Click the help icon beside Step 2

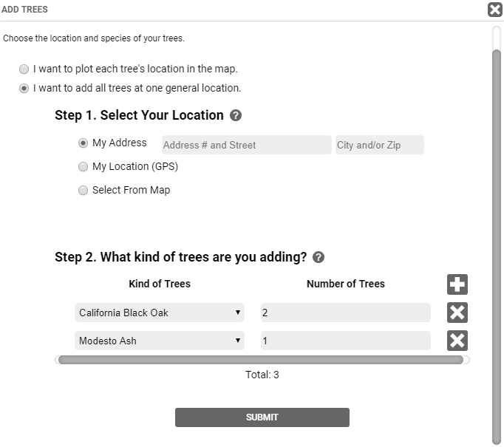click(x=319, y=257)
